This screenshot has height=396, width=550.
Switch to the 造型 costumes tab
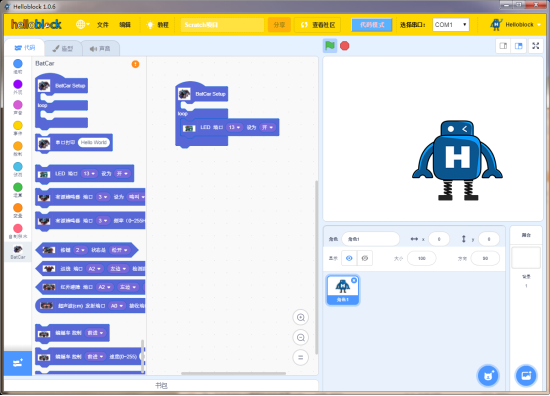click(63, 48)
